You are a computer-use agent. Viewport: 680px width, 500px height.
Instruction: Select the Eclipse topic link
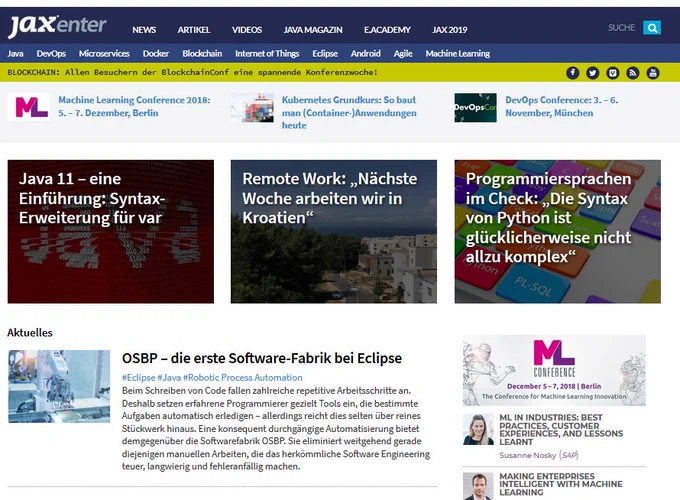(325, 53)
